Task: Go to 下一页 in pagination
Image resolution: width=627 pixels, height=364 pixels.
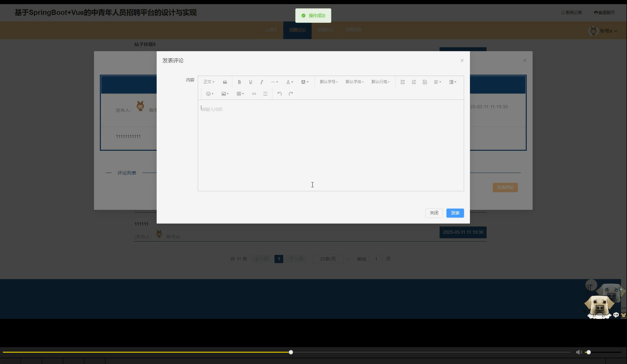Action: (296, 259)
